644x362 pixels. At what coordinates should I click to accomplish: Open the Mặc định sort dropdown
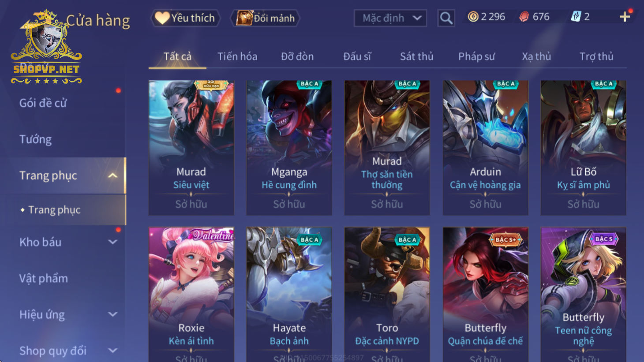390,18
